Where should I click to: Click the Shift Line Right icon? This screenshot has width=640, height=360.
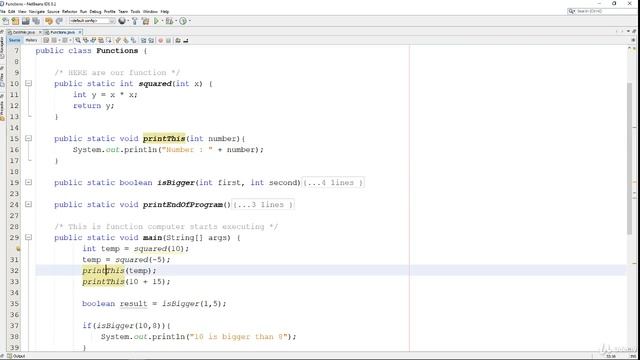coord(151,40)
